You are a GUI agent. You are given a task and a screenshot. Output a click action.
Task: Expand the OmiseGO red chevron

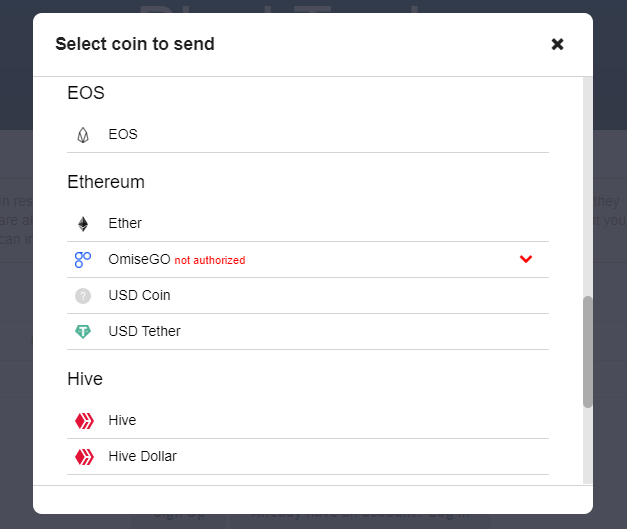(x=526, y=259)
